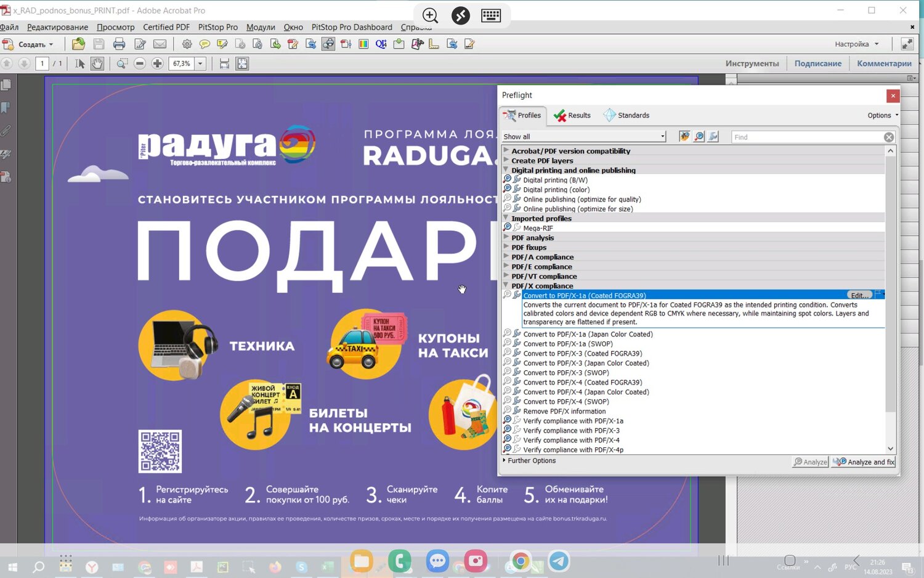This screenshot has height=578, width=924.
Task: Expand the PDF fixups group
Action: 506,247
